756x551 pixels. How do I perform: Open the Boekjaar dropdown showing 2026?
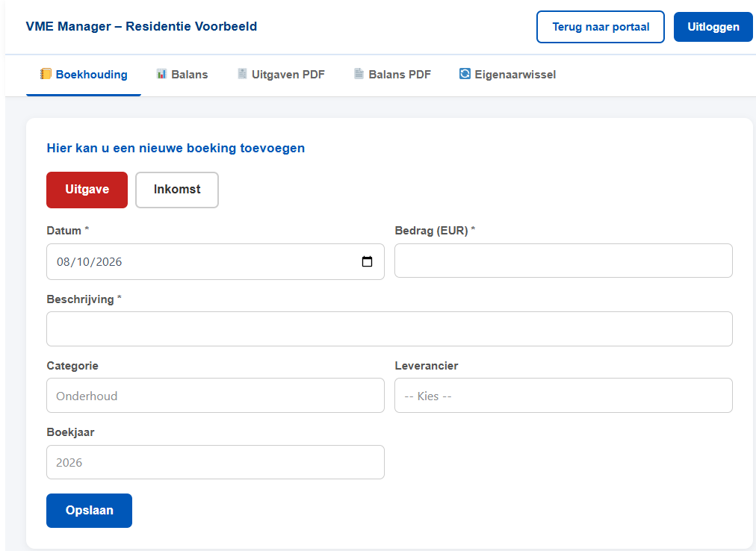coord(215,462)
